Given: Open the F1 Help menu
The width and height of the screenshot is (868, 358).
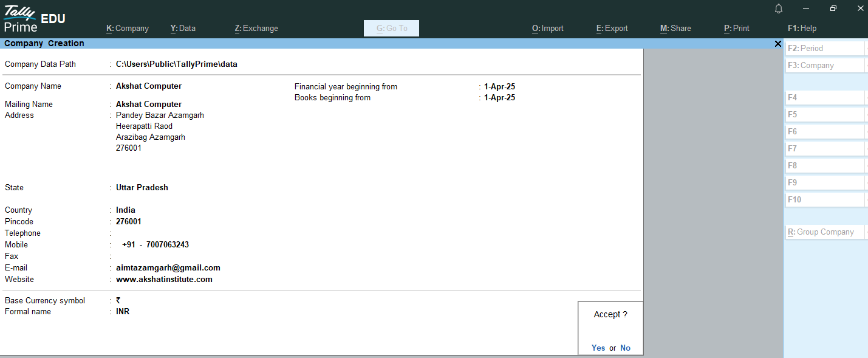Looking at the screenshot, I should pyautogui.click(x=802, y=29).
